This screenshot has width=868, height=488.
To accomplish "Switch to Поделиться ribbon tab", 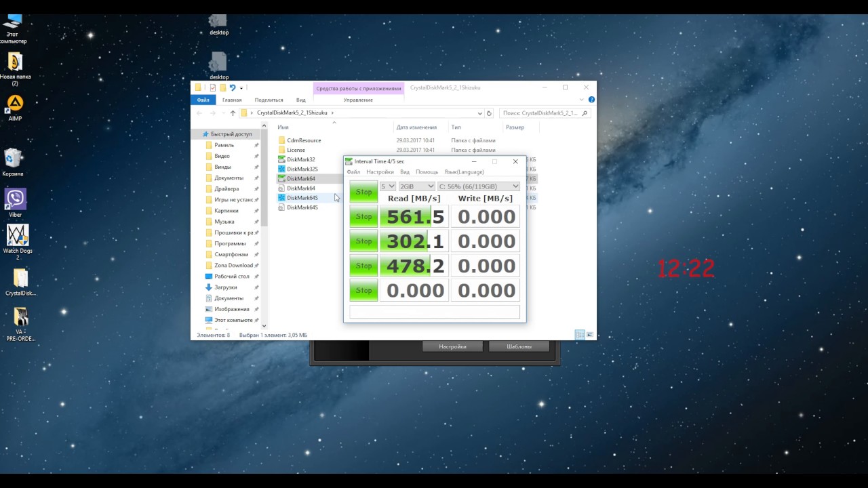I will [269, 100].
